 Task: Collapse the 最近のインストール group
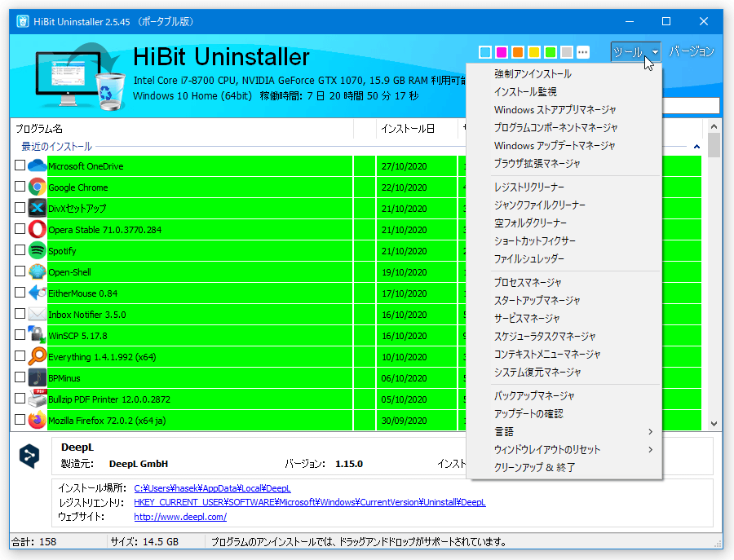point(696,147)
